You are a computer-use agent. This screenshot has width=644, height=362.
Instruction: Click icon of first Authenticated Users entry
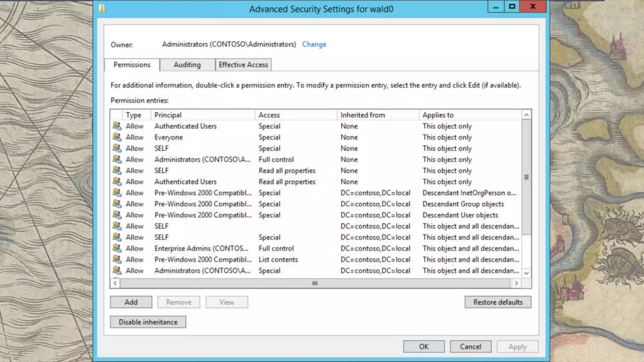pyautogui.click(x=117, y=126)
